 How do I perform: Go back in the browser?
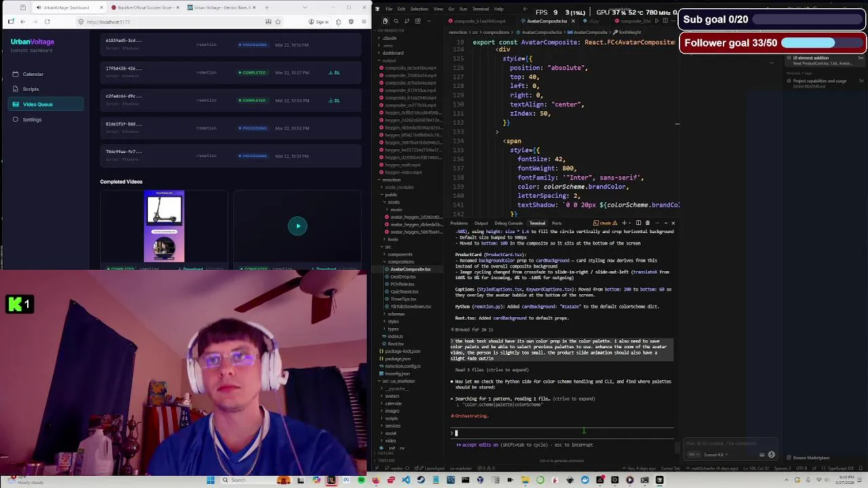[22, 22]
